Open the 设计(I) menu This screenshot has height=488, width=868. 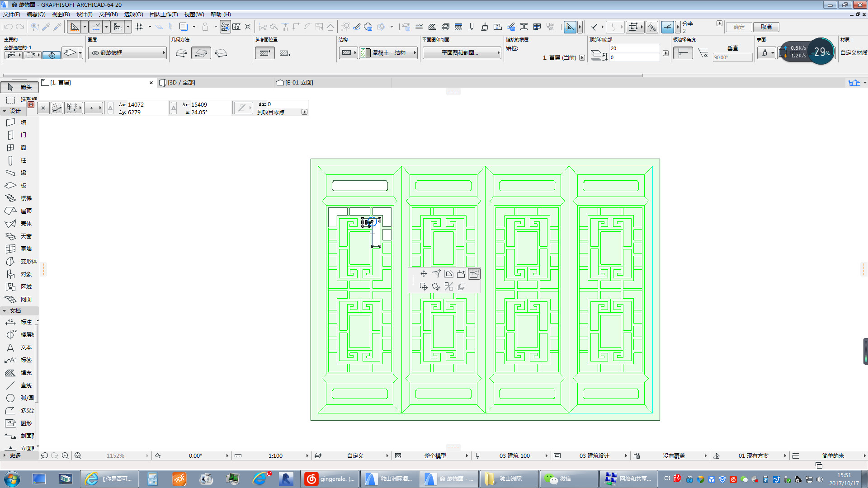click(85, 14)
